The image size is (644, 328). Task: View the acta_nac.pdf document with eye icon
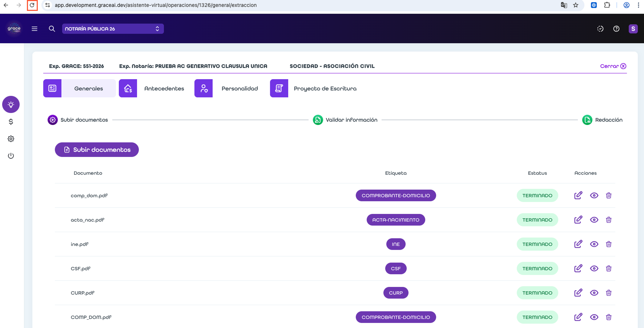(594, 220)
